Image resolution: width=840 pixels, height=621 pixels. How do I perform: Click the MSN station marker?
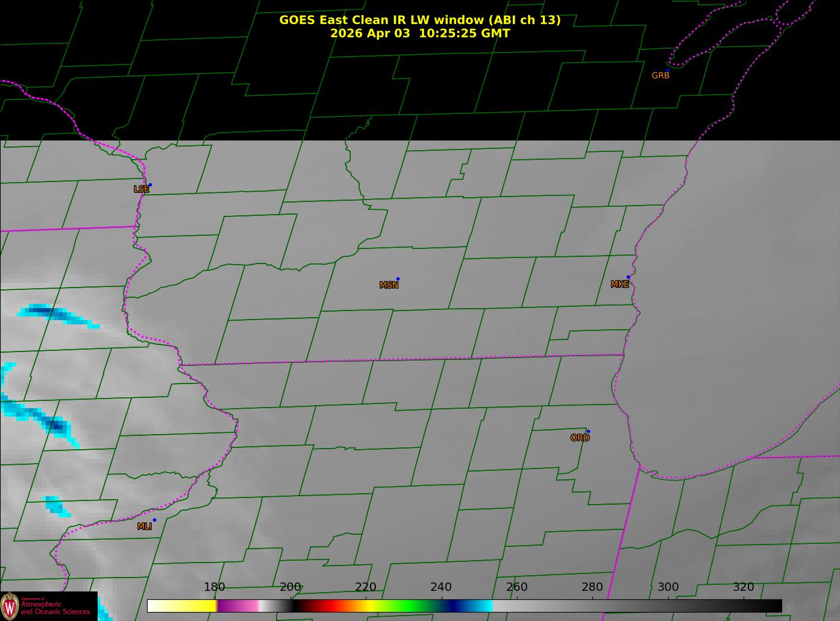point(398,279)
